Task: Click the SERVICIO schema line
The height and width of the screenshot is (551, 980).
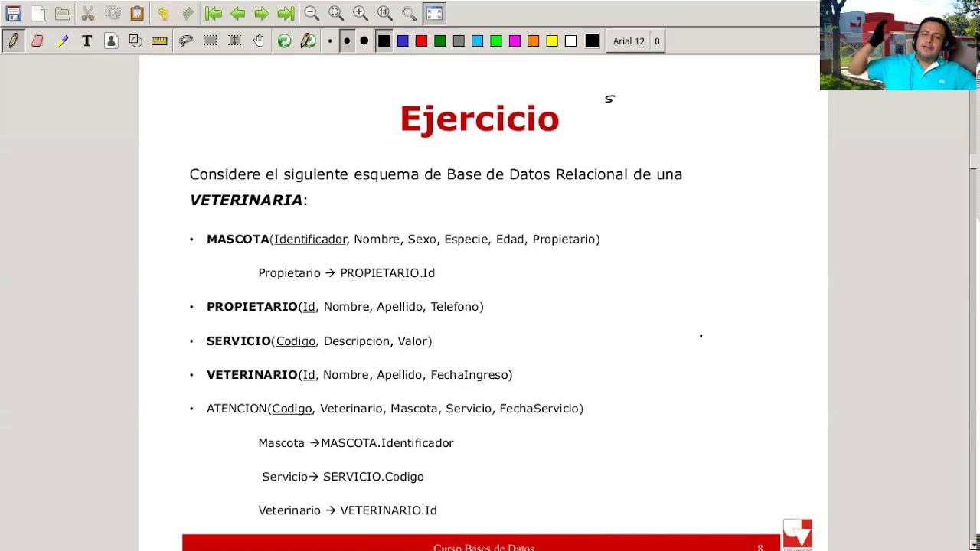Action: click(x=319, y=341)
